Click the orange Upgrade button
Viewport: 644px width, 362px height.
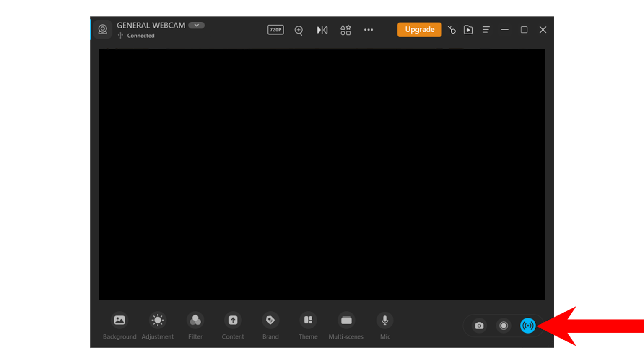coord(419,29)
